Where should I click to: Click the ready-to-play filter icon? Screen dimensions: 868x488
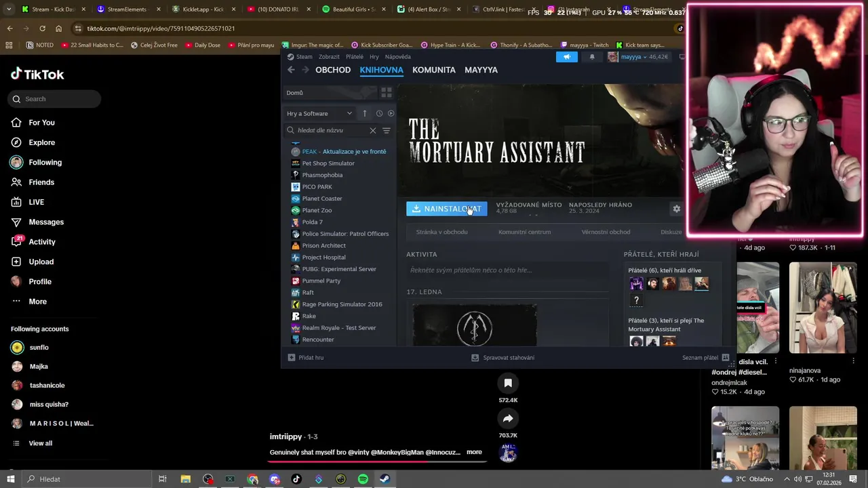[x=391, y=113]
